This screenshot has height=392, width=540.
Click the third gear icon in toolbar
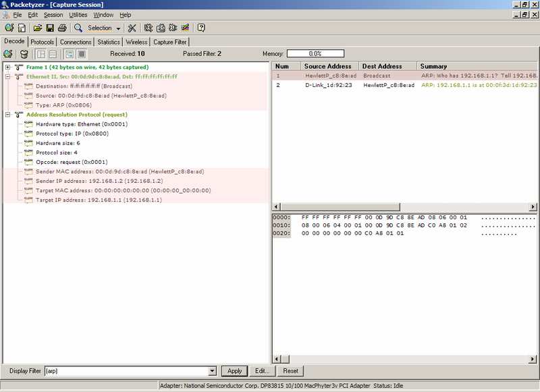coord(173,28)
